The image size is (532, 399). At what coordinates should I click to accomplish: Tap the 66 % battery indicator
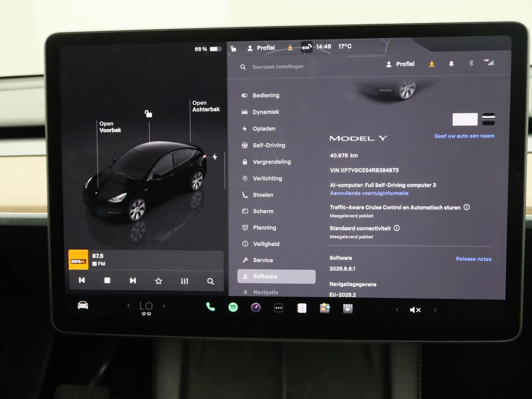click(208, 49)
